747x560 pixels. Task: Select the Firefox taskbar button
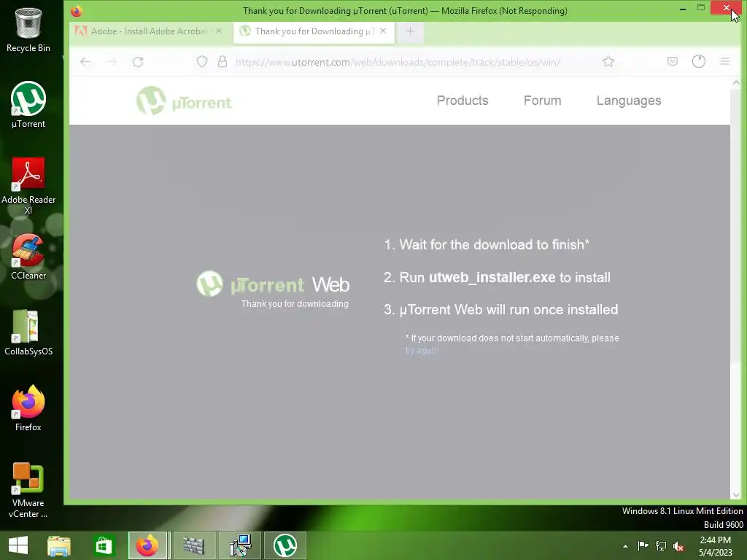point(147,545)
